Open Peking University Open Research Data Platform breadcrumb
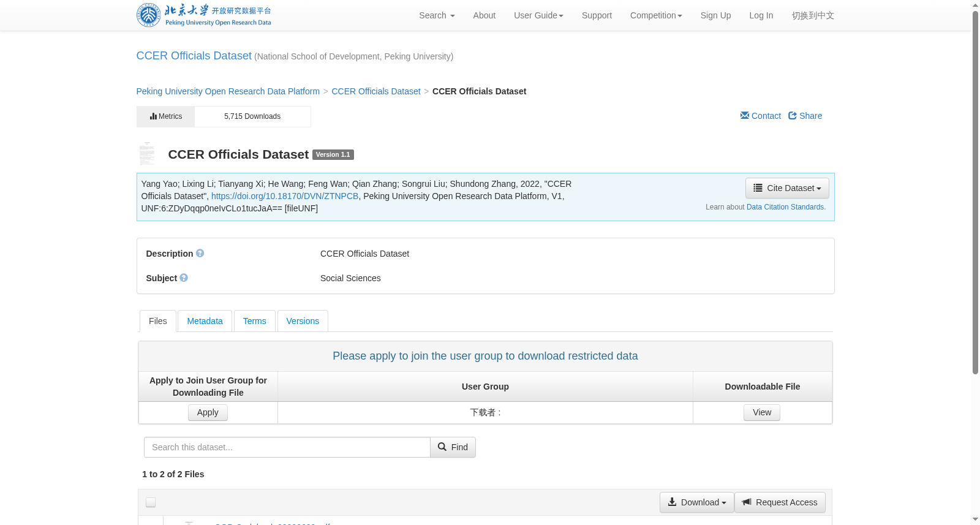 pos(228,91)
